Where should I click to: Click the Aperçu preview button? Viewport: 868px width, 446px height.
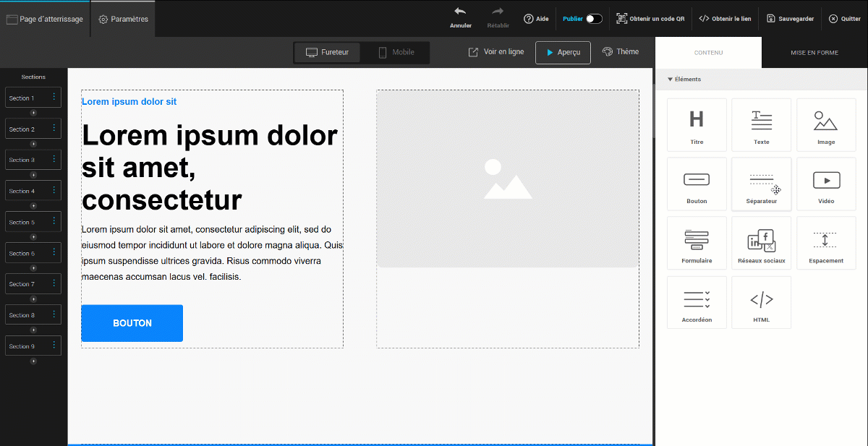[x=563, y=53]
